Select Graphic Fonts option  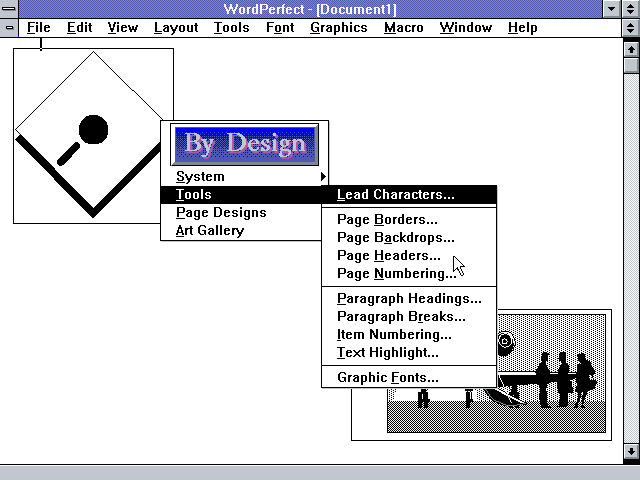[409, 378]
